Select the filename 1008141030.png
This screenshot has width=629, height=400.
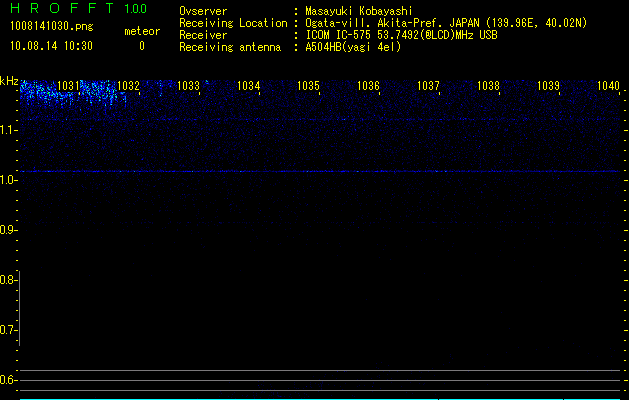tap(52, 27)
